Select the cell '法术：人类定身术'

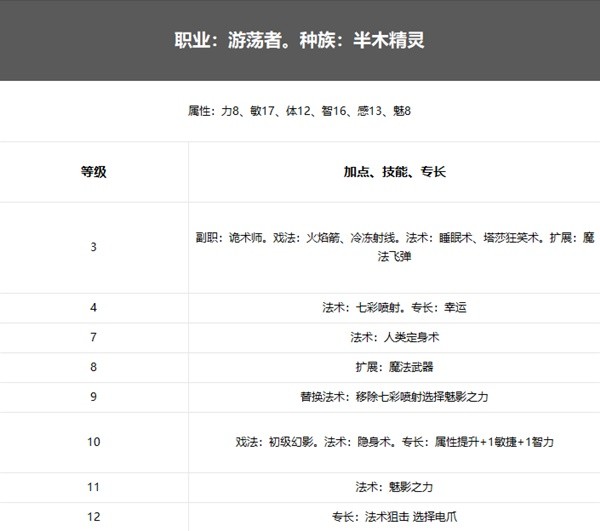395,337
